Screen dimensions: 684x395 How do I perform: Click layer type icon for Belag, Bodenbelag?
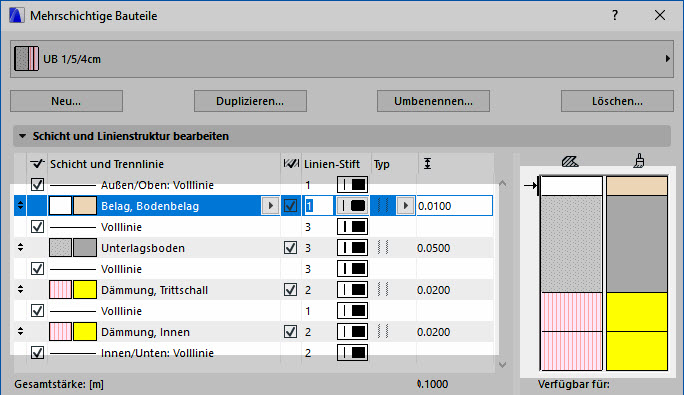pyautogui.click(x=383, y=206)
